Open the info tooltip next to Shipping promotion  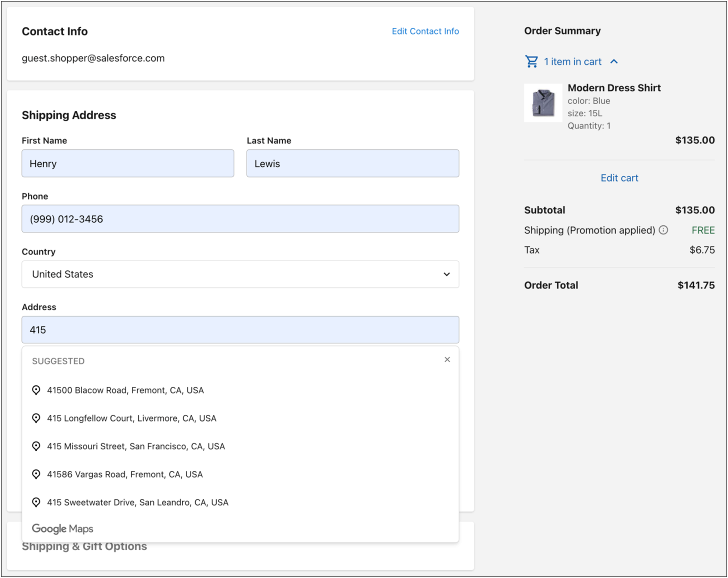(664, 230)
